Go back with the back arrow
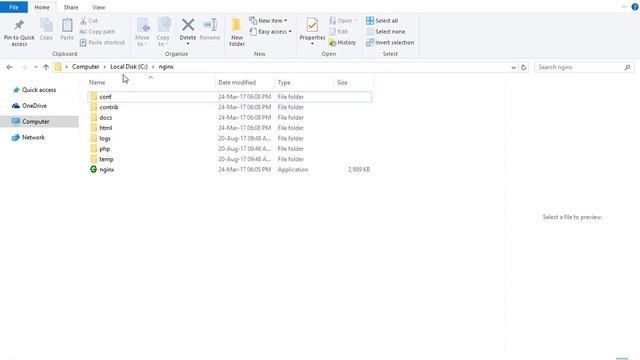This screenshot has width=640, height=360. pos(9,67)
